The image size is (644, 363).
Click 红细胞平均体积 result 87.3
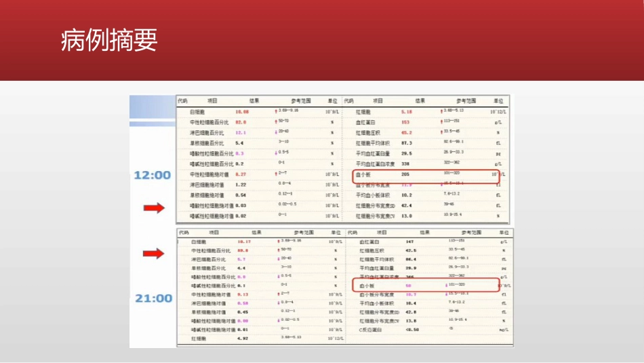[407, 143]
